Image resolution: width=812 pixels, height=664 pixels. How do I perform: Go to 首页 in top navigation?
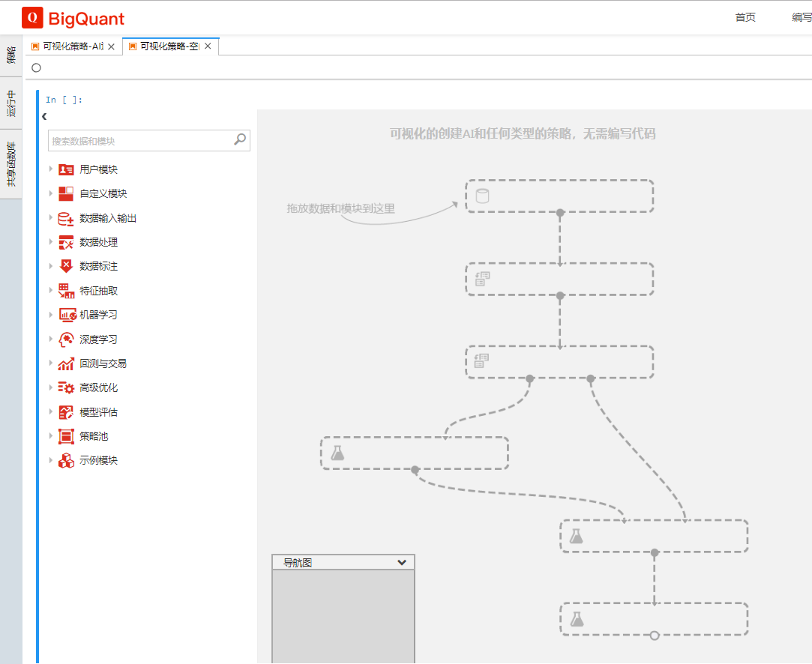745,17
